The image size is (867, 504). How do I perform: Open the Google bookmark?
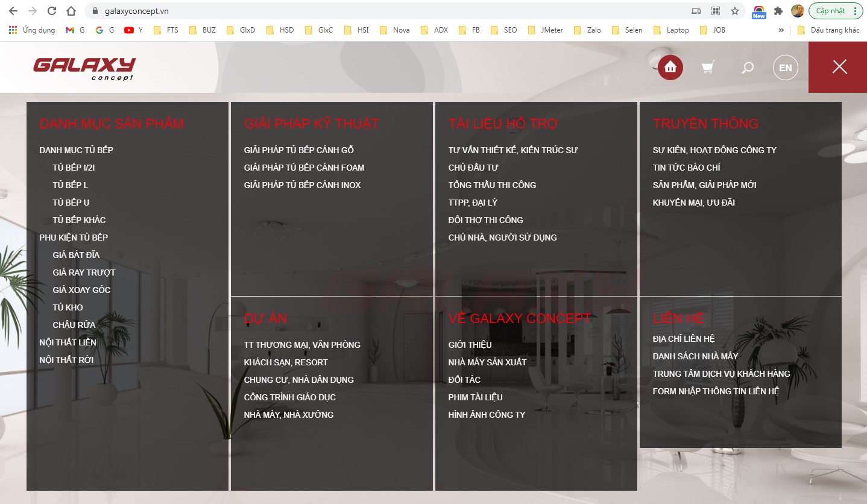[105, 30]
